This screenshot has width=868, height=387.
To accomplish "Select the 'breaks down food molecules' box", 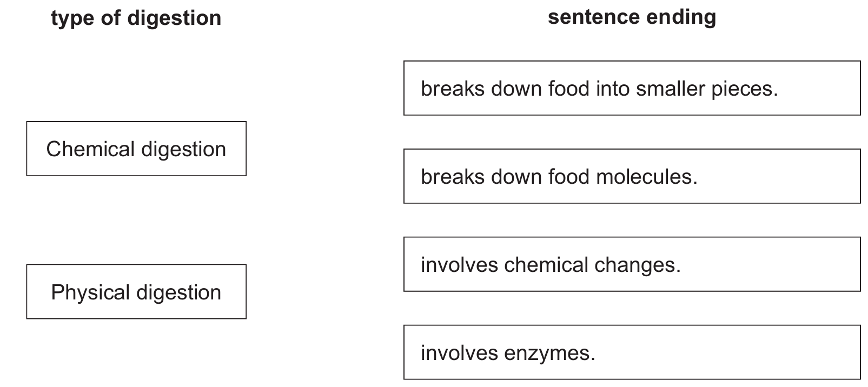I will pos(632,176).
